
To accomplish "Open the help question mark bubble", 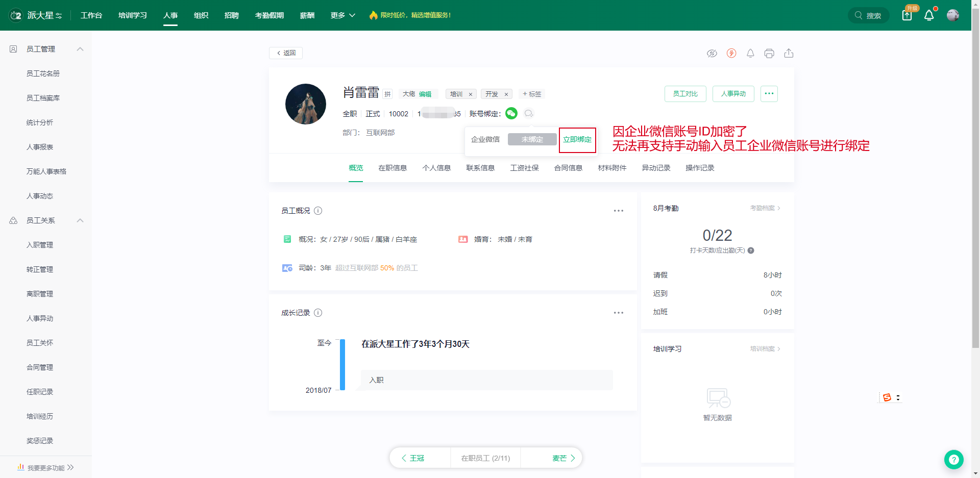I will click(x=953, y=460).
